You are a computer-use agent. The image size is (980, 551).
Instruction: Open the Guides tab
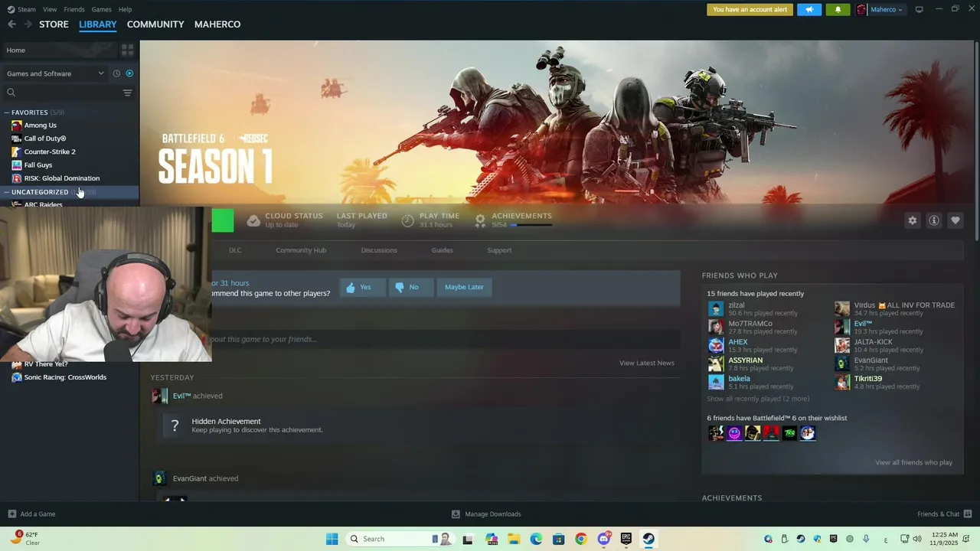click(442, 250)
